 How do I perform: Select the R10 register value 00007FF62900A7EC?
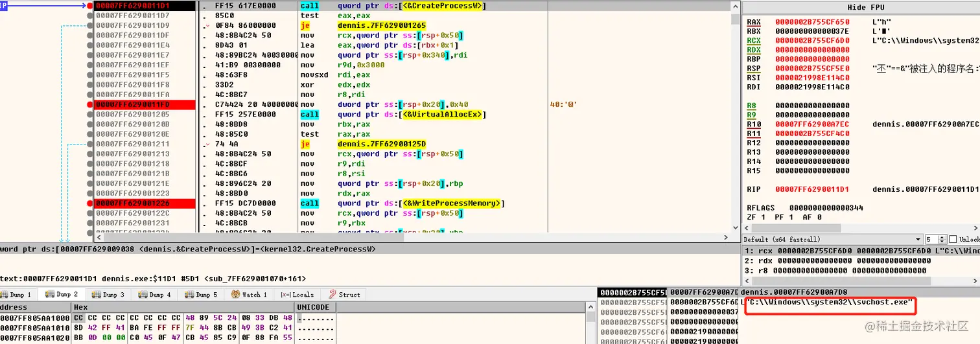pos(812,124)
